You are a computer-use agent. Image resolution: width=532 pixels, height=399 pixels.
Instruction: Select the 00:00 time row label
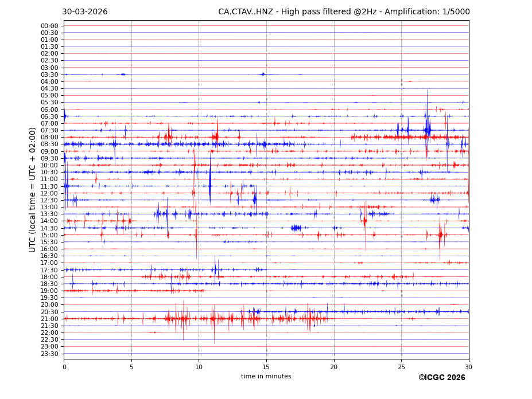[x=49, y=26]
